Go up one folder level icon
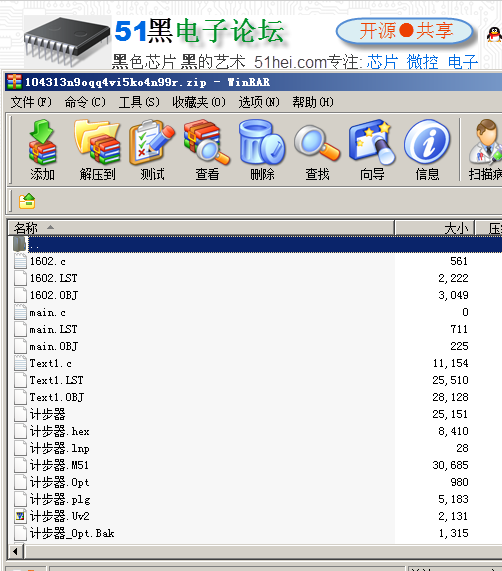Screen dimensions: 502x571 [27, 201]
